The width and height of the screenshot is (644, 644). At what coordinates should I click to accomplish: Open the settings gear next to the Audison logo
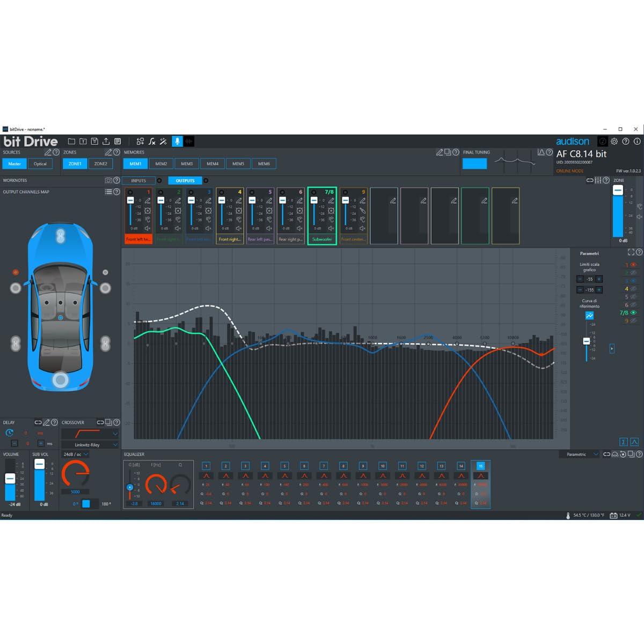click(x=614, y=142)
